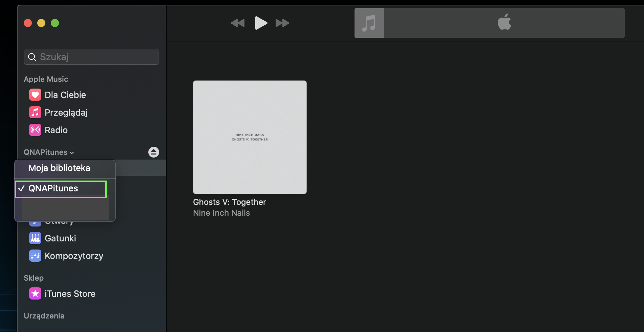Focus the Szukaj search field

pos(91,57)
